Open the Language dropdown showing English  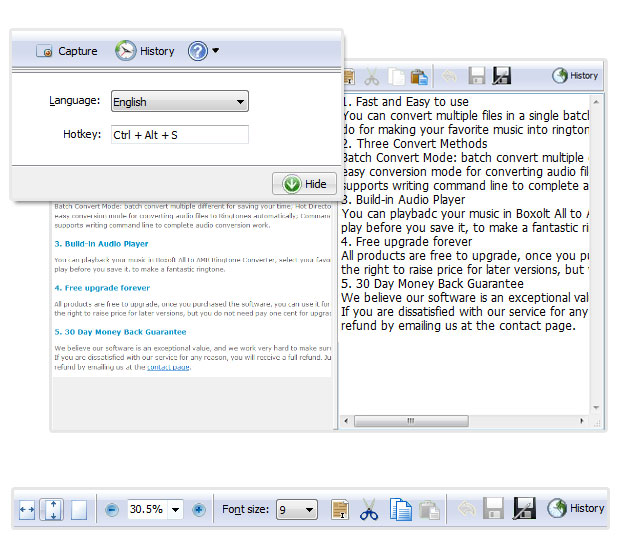[180, 101]
